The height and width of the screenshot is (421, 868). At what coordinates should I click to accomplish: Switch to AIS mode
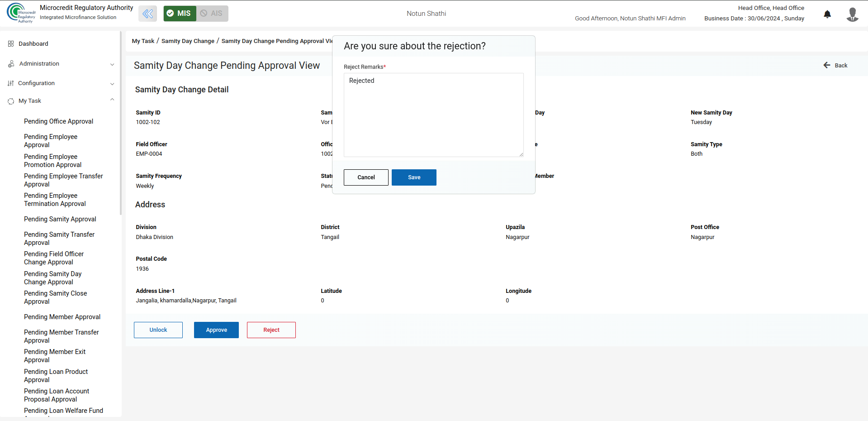coord(212,14)
